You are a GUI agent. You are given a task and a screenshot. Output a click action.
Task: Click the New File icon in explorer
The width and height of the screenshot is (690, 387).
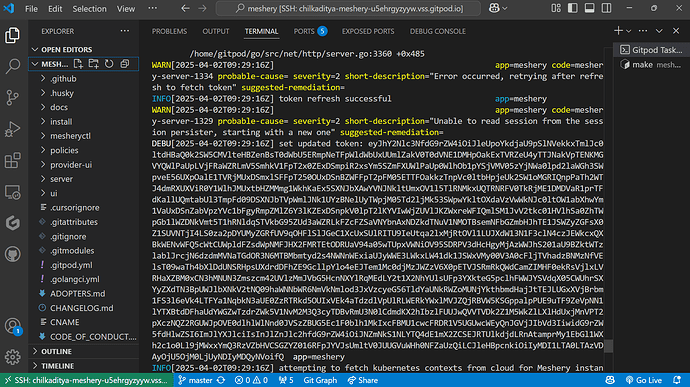78,64
